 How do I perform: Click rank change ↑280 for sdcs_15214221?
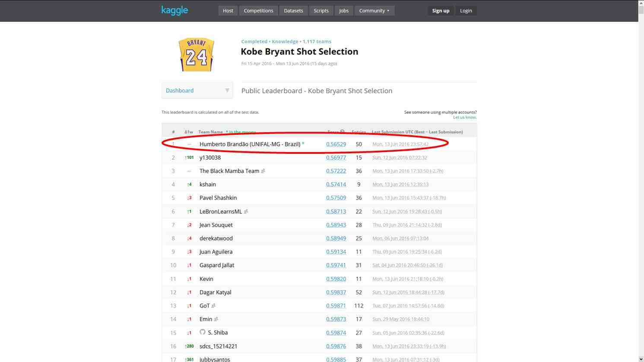(x=189, y=346)
